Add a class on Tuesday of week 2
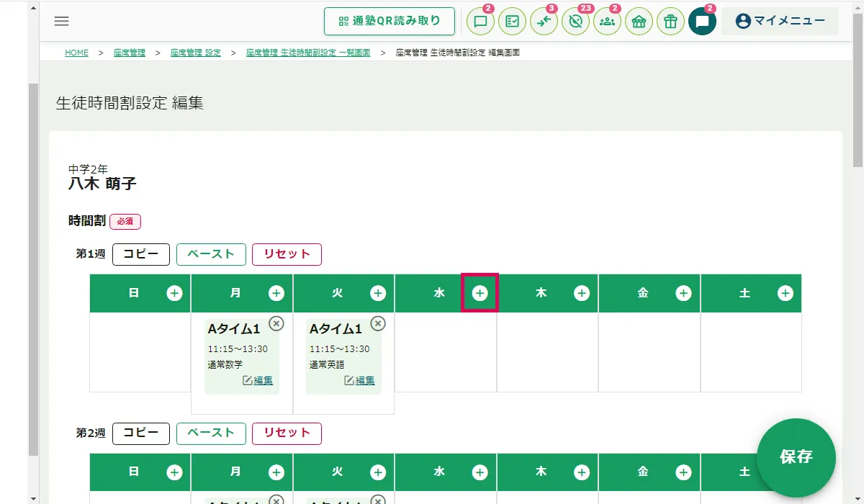The image size is (864, 504). [378, 472]
